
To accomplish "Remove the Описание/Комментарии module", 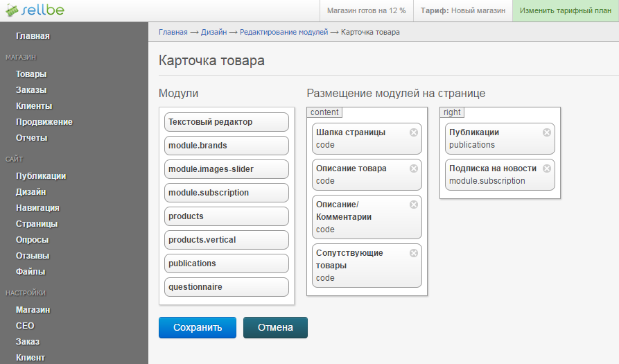I will [x=414, y=205].
